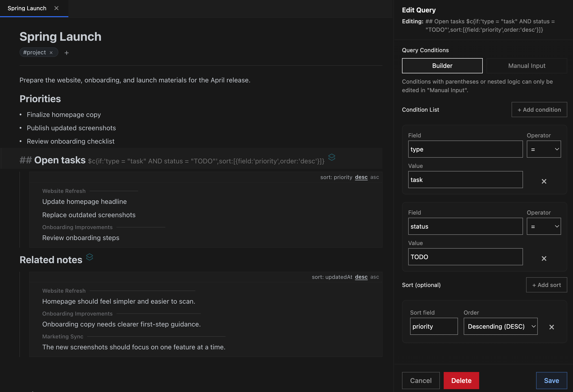573x392 pixels.
Task: Select the Builder tab
Action: [442, 65]
